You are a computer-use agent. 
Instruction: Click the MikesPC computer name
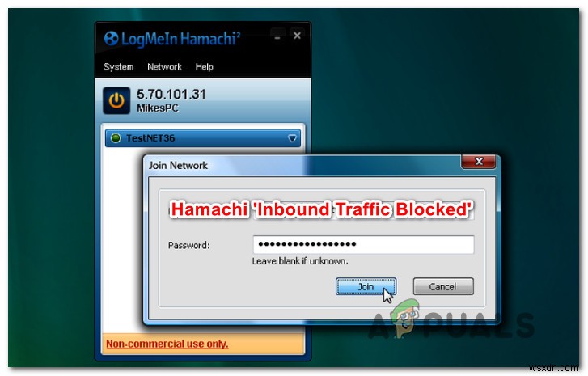click(158, 108)
